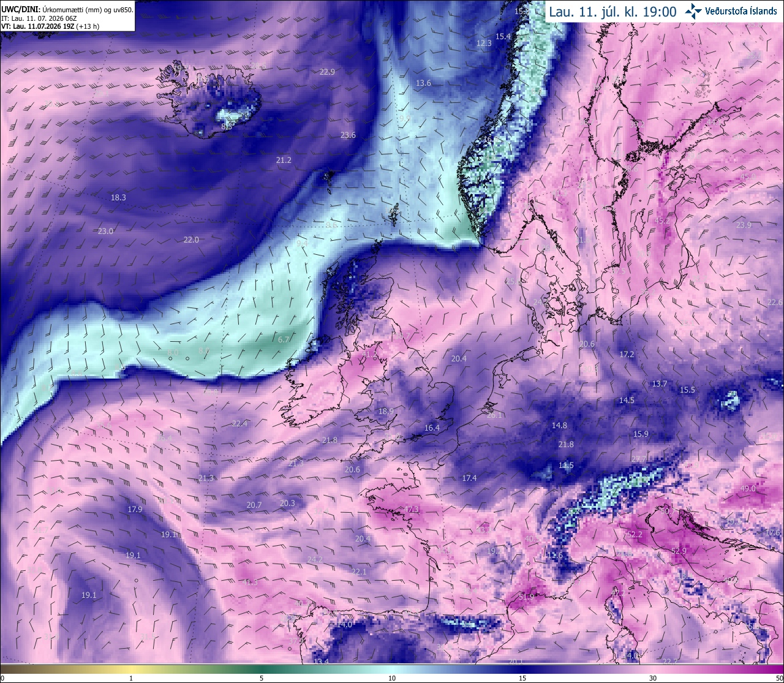
Task: Click the 10 mark on the legend bar
Action: (x=392, y=678)
